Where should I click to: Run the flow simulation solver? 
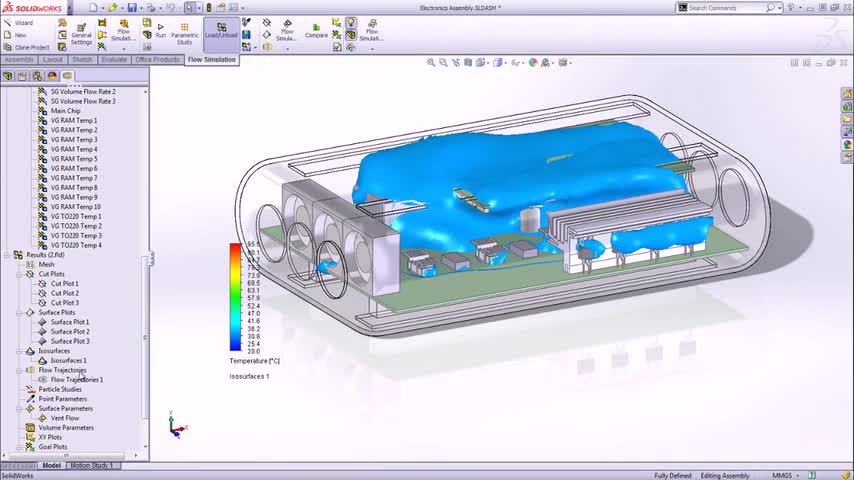tap(161, 31)
